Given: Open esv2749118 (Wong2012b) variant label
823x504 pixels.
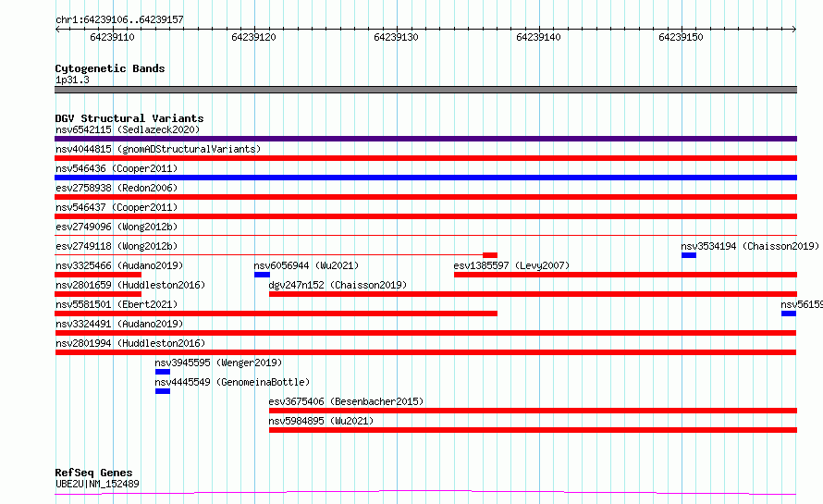Looking at the screenshot, I should (117, 246).
